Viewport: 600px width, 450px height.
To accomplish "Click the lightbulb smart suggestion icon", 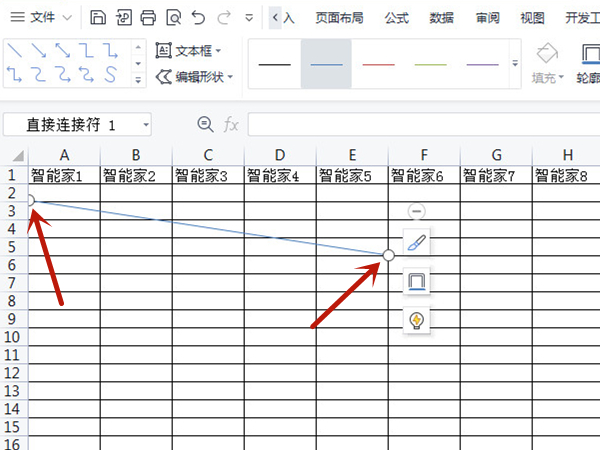I will tap(417, 320).
